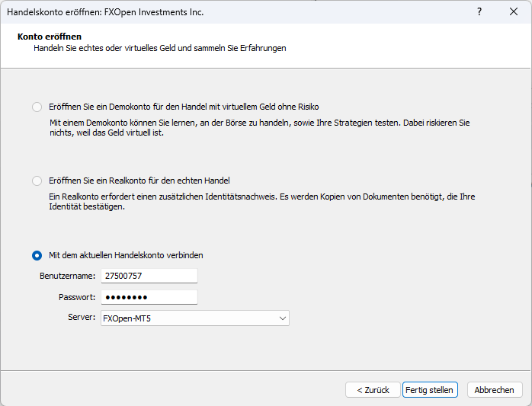Select the real account radio option

click(x=37, y=181)
